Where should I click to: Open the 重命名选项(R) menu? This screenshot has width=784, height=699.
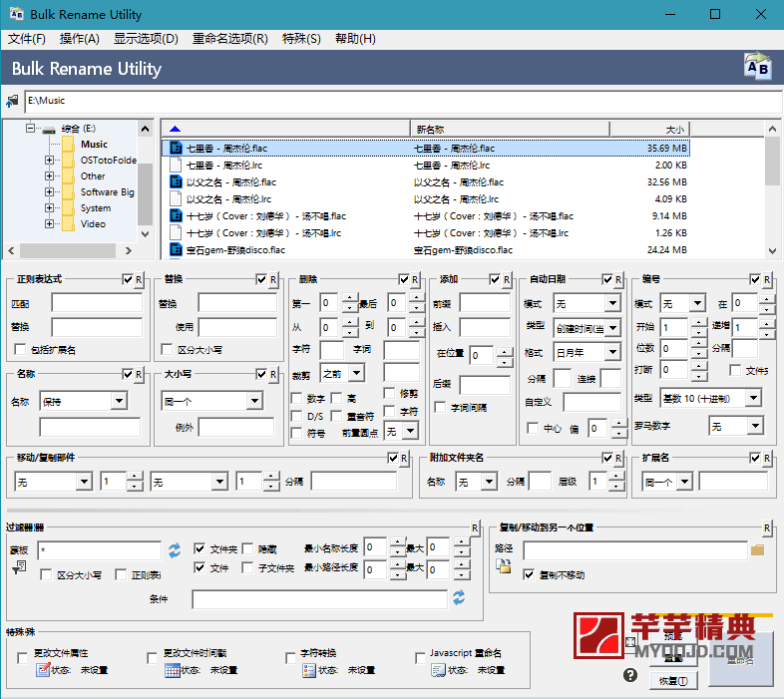click(x=230, y=39)
